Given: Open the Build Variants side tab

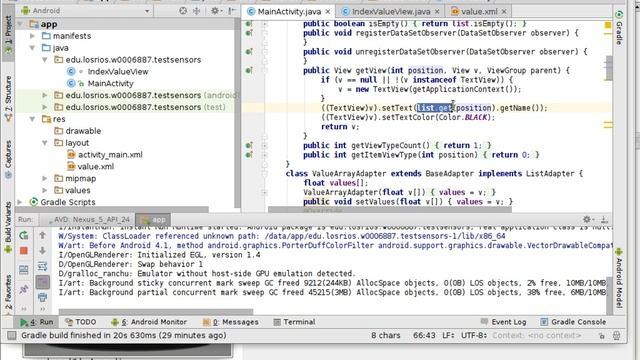Looking at the screenshot, I should click(8, 227).
